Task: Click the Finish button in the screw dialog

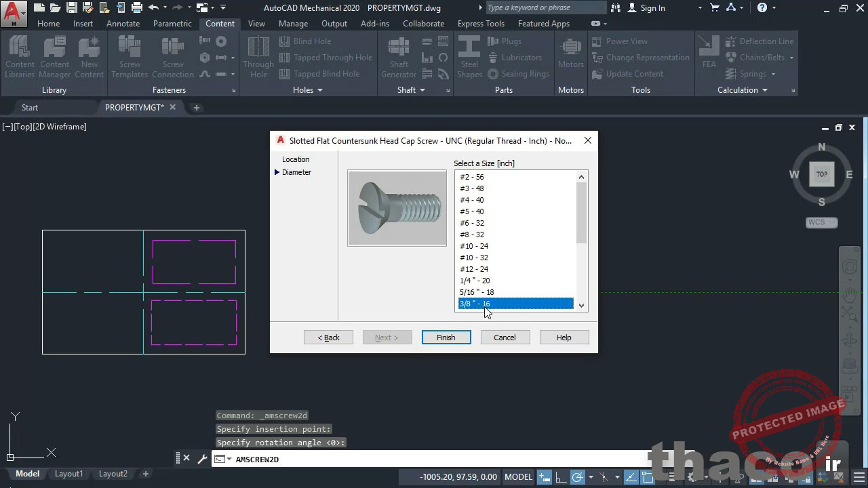Action: click(446, 337)
